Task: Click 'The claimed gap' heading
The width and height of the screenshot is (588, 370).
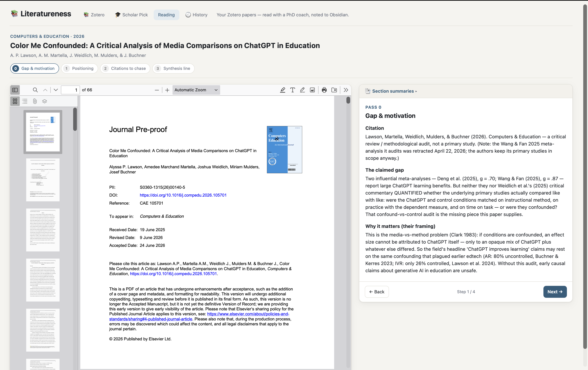Action: [x=385, y=170]
